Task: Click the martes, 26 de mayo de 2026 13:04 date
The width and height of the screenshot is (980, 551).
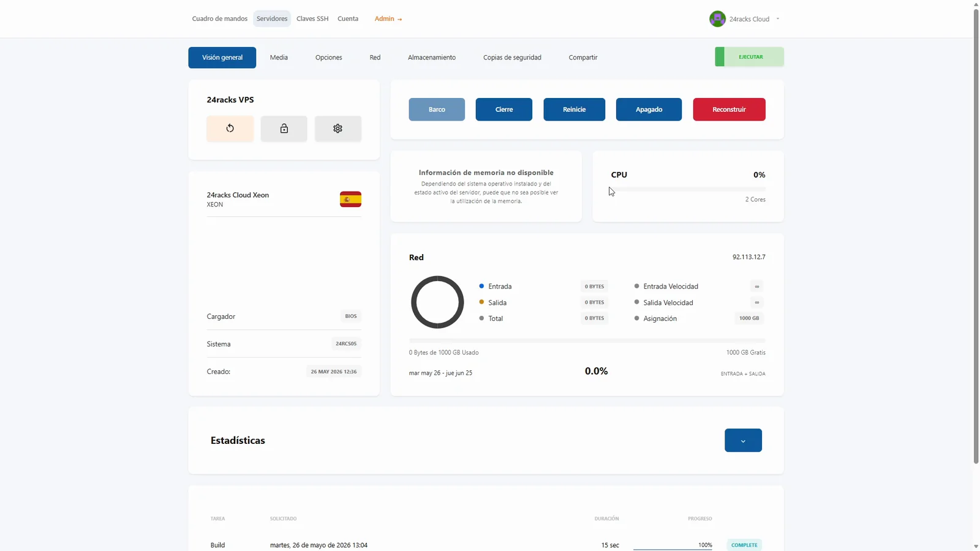Action: (x=318, y=545)
